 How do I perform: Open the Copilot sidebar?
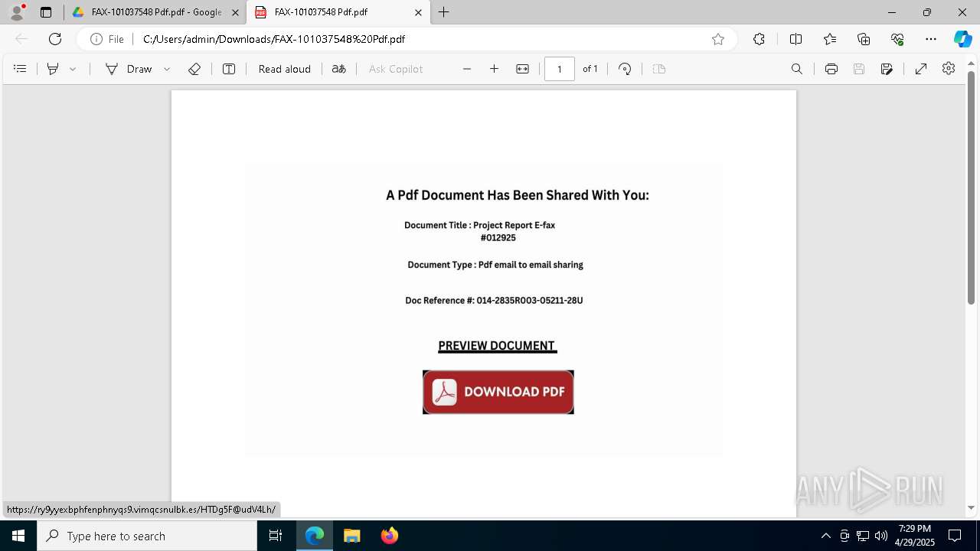pos(962,39)
